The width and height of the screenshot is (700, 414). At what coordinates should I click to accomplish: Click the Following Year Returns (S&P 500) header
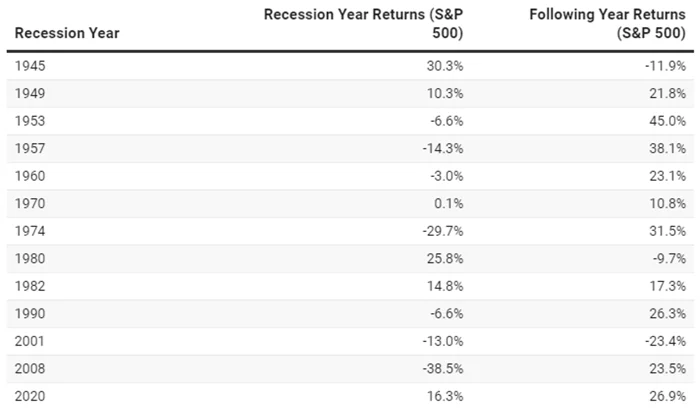[606, 23]
